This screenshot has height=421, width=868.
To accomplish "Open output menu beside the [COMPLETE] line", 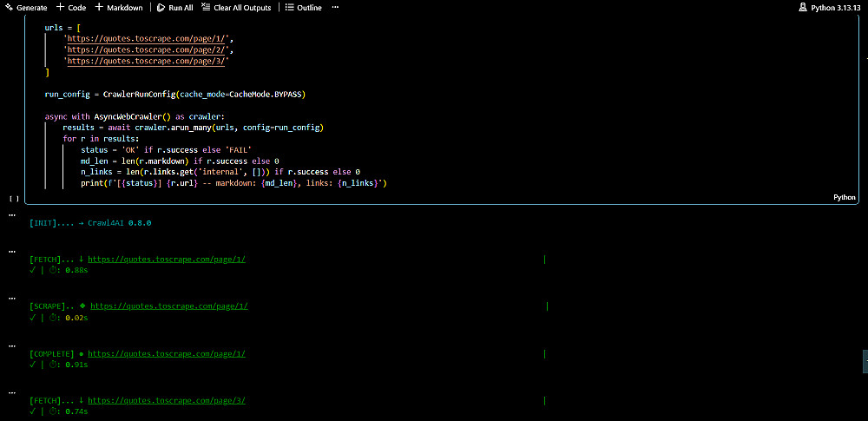I will pos(12,345).
